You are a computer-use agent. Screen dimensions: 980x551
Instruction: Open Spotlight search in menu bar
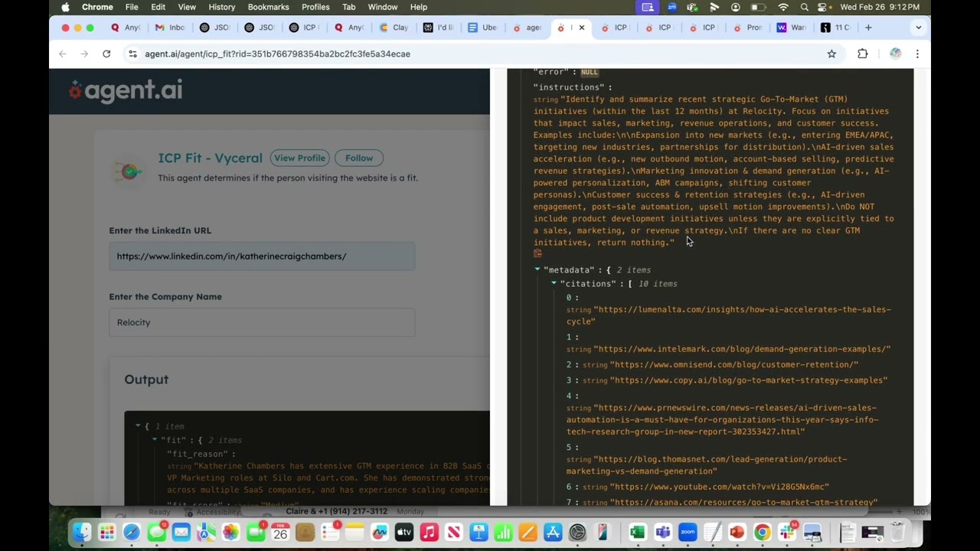tap(804, 7)
